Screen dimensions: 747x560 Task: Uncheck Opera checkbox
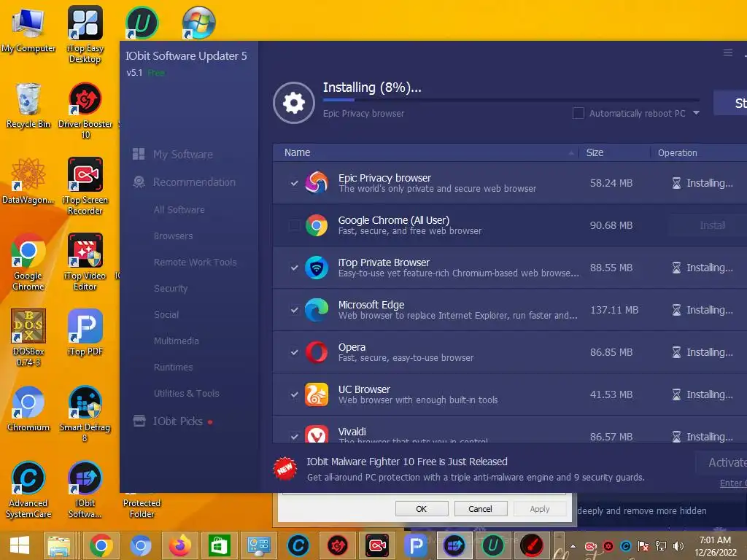click(295, 352)
